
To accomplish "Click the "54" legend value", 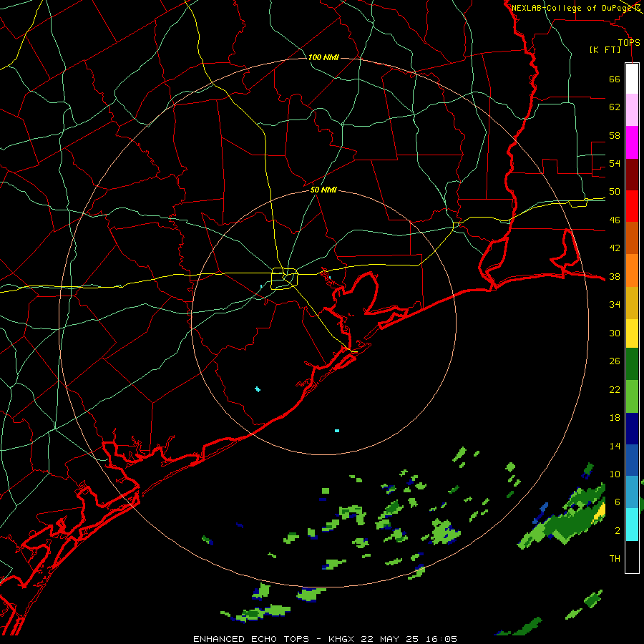I will click(x=615, y=163).
